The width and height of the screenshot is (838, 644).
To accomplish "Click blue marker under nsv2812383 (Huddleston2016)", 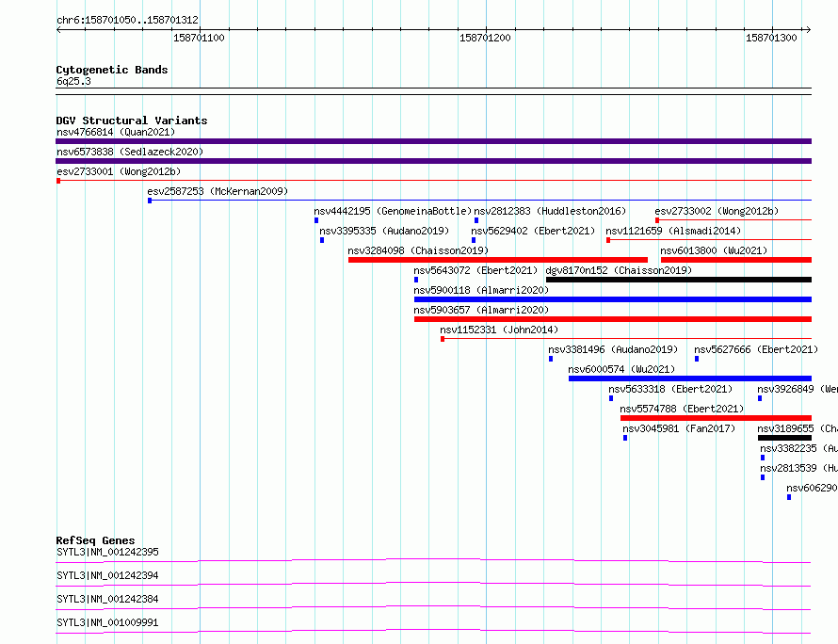I will pos(476,220).
